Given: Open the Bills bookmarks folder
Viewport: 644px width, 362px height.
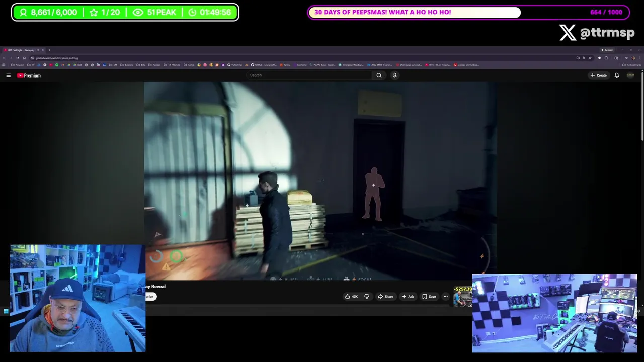Looking at the screenshot, I should [x=142, y=65].
